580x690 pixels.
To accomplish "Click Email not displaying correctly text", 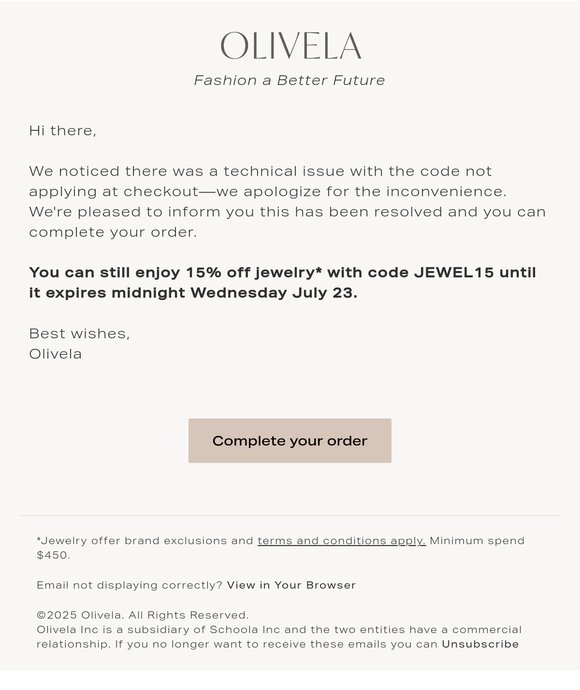I will [130, 585].
